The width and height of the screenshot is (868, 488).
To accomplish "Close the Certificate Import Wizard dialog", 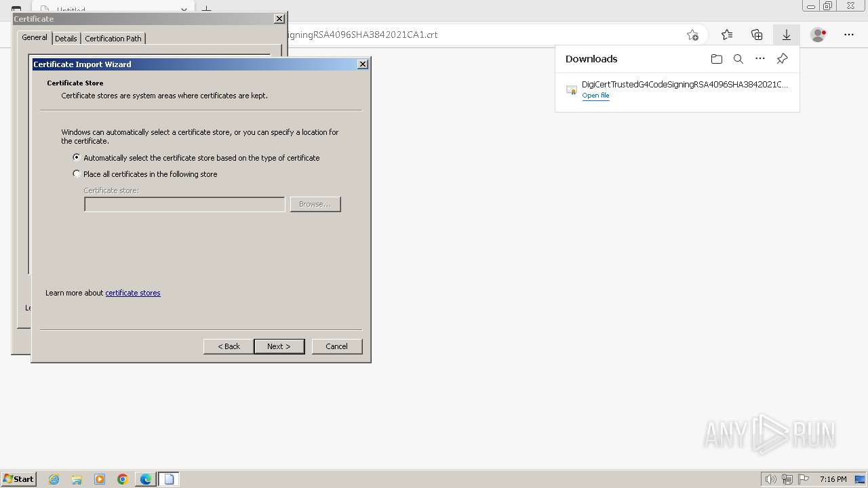I will (363, 64).
